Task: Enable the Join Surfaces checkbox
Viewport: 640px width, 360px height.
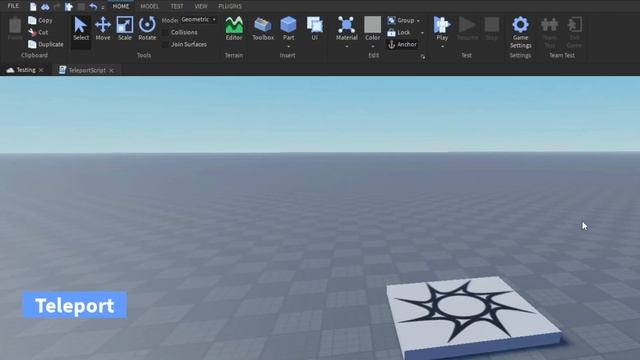Action: click(165, 44)
